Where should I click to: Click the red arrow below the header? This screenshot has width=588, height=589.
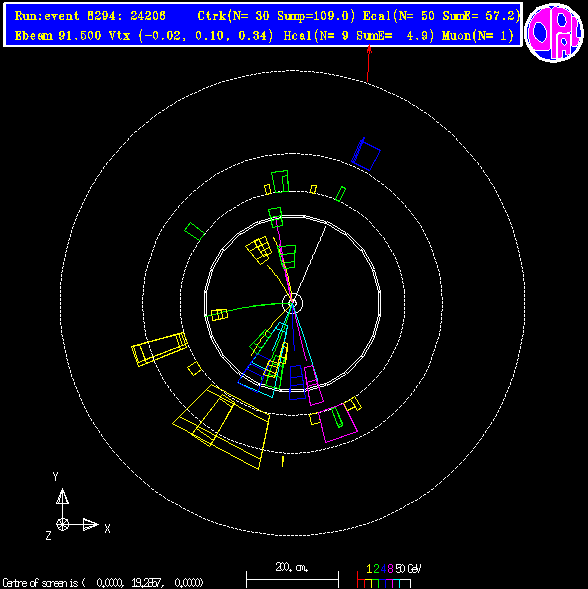[369, 63]
